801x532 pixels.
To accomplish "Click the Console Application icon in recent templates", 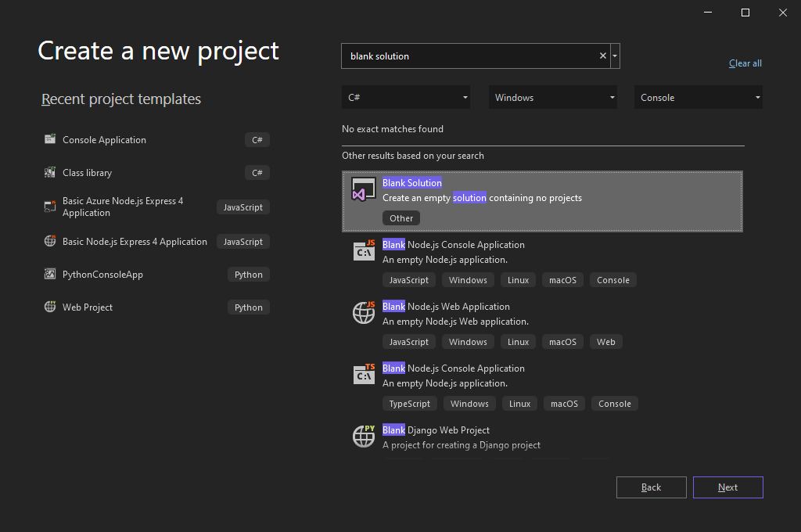I will pos(50,139).
